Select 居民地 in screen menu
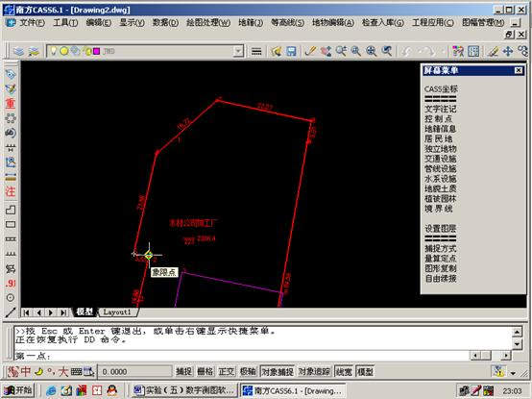 [438, 138]
